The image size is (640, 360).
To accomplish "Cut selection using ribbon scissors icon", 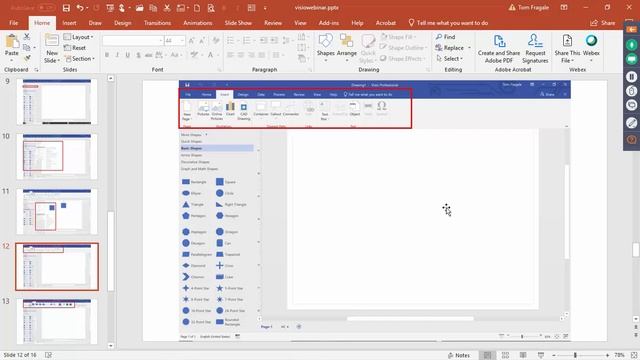I will tap(27, 37).
